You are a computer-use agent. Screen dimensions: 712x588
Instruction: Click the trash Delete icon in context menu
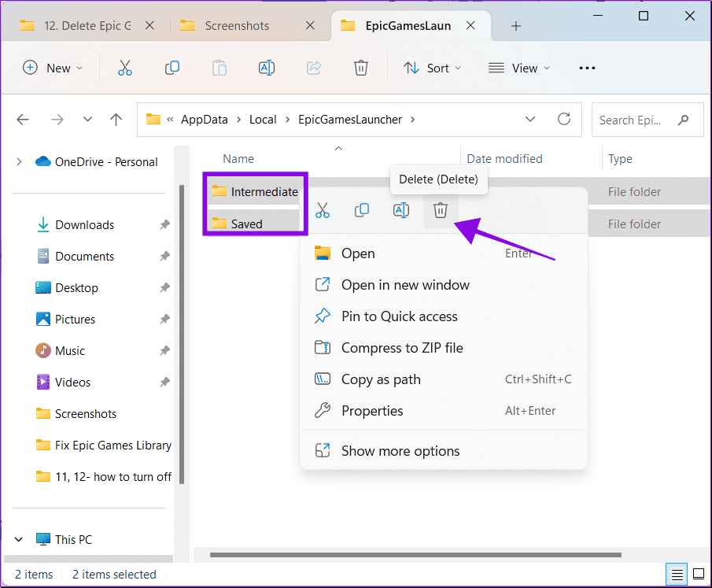(x=440, y=210)
